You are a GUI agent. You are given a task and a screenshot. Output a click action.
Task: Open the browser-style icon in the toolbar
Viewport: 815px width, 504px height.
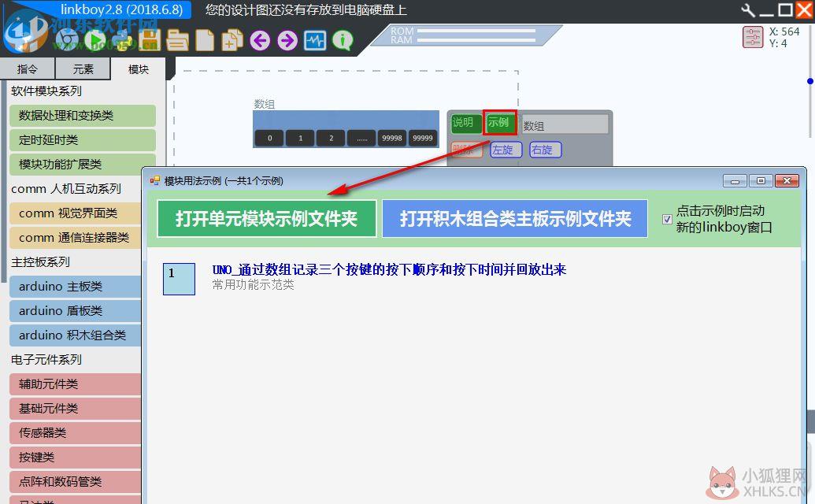[x=68, y=40]
